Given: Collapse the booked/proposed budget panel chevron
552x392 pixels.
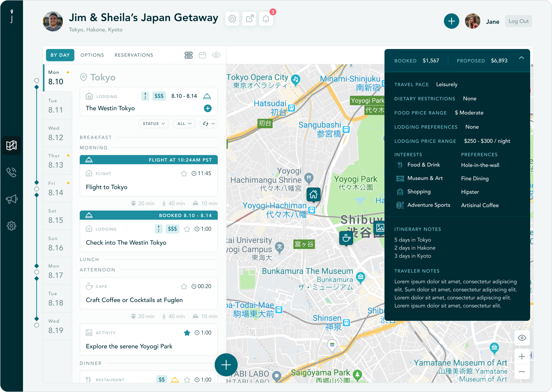Looking at the screenshot, I should click(x=521, y=58).
